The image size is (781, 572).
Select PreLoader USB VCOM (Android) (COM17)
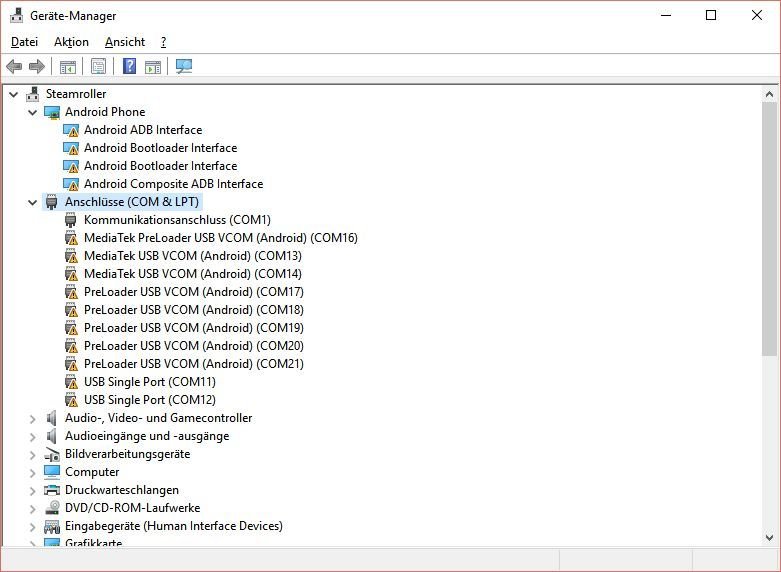pyautogui.click(x=194, y=291)
